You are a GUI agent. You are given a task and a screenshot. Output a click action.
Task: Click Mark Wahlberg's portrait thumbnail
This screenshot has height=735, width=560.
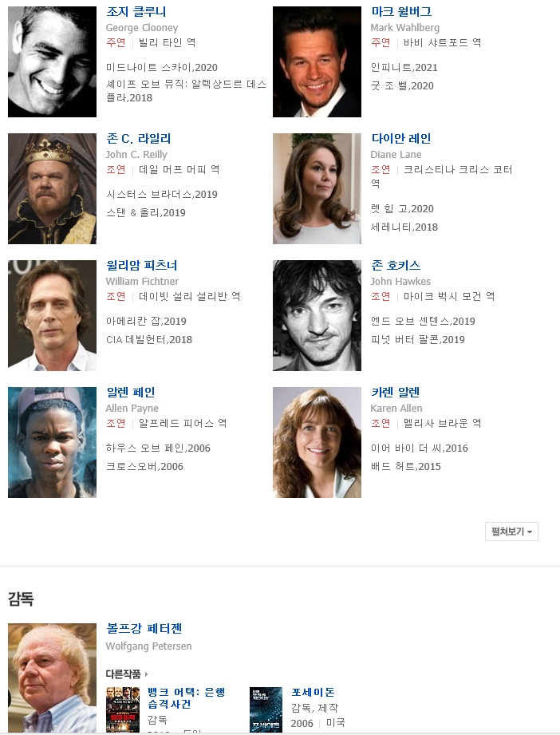tap(317, 62)
